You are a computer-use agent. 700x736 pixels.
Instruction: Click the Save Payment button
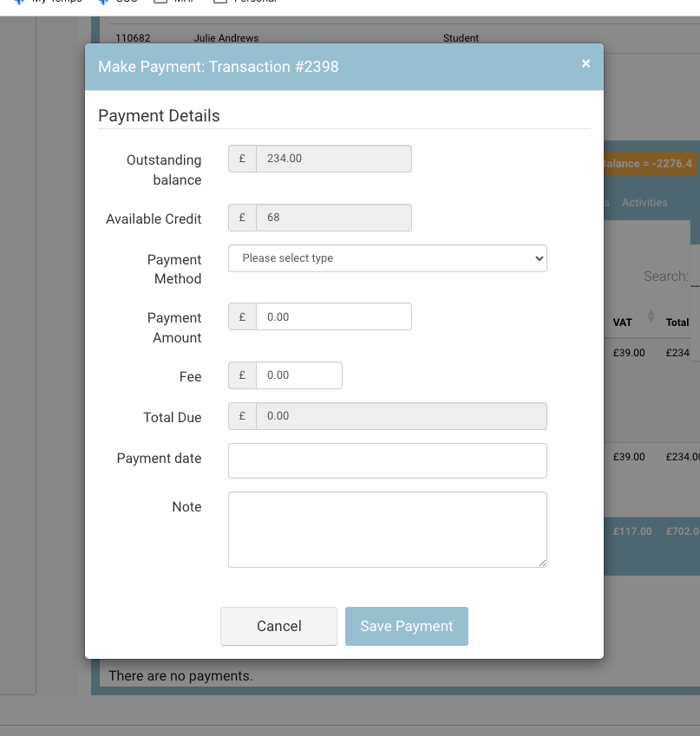[406, 626]
